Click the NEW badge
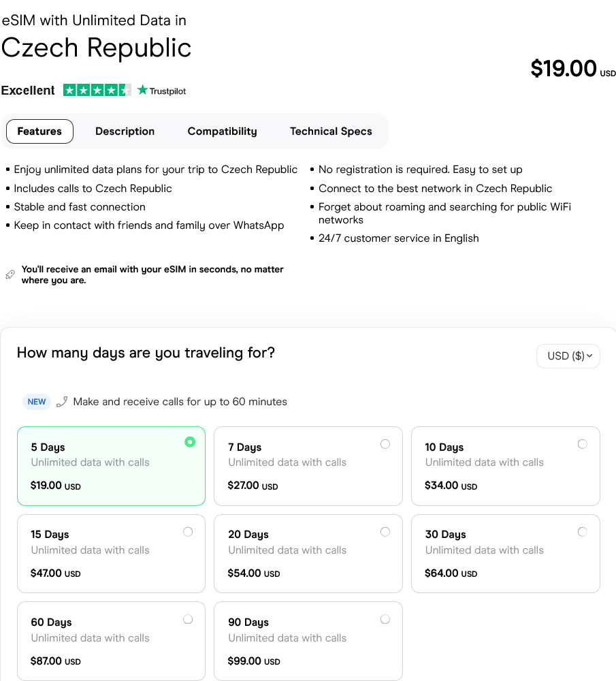Image resolution: width=616 pixels, height=681 pixels. click(x=37, y=402)
